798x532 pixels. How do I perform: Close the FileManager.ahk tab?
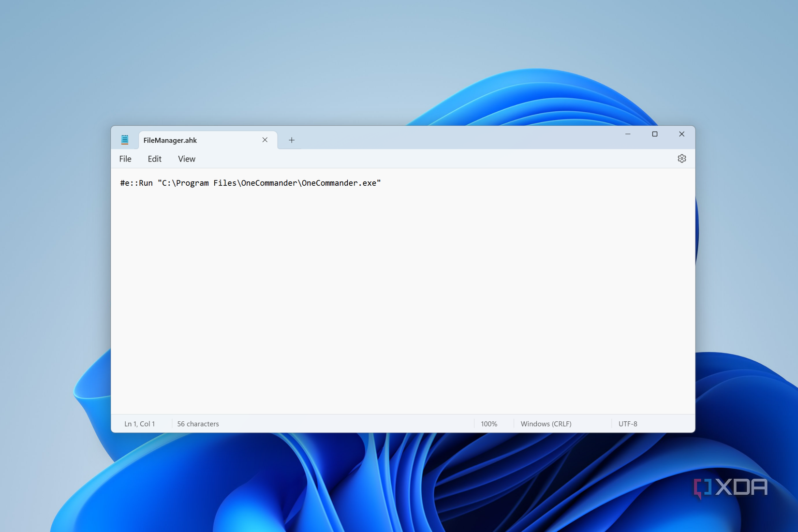click(x=265, y=140)
